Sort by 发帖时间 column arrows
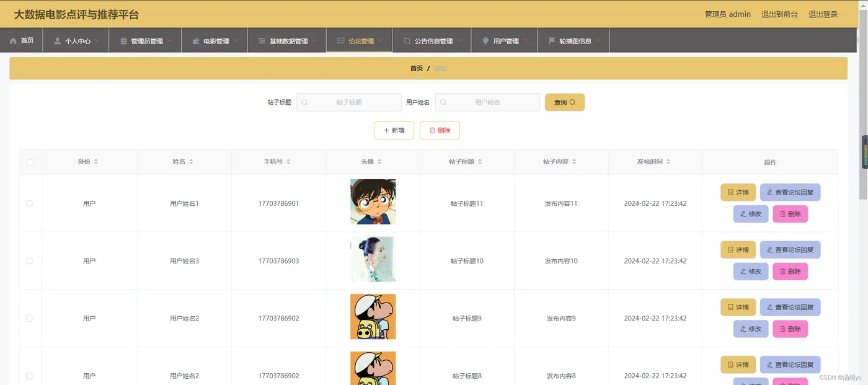 pyautogui.click(x=668, y=162)
